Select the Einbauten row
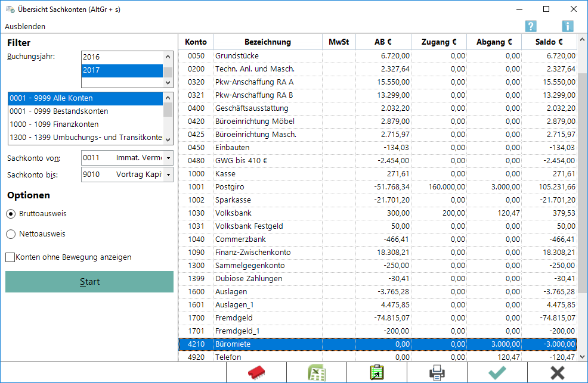Viewport: 588px width, 383px height. pos(377,148)
